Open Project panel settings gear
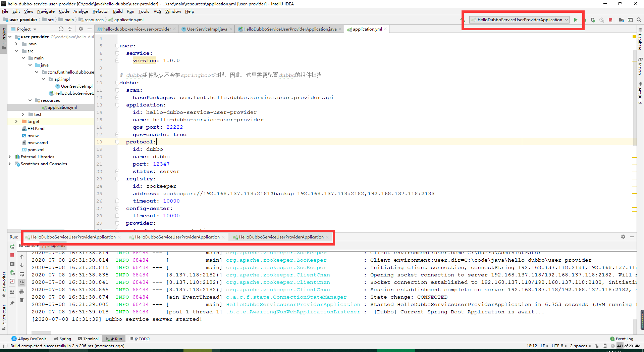Viewport: 644px width, 352px height. pyautogui.click(x=81, y=29)
